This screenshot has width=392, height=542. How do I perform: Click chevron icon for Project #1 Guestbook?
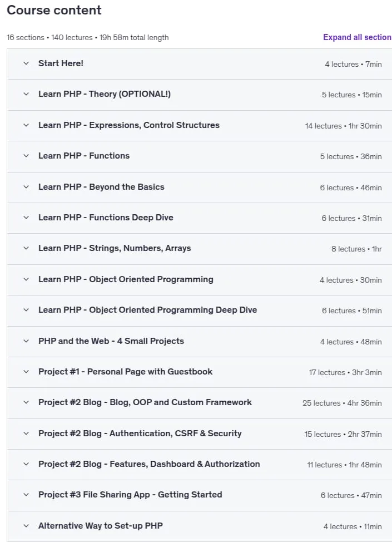(x=26, y=372)
